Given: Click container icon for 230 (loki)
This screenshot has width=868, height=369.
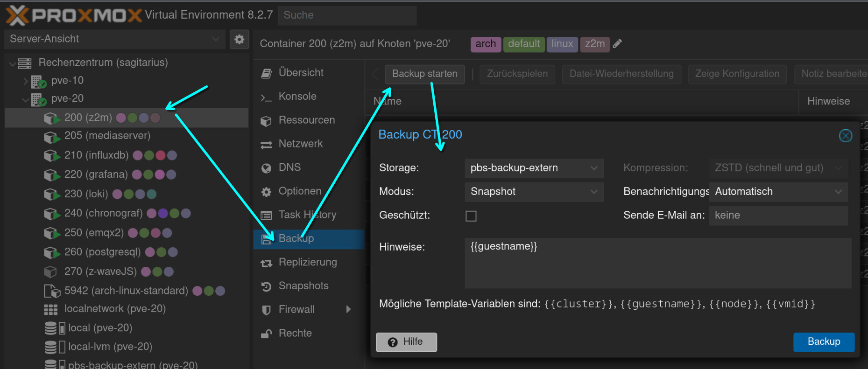Looking at the screenshot, I should pyautogui.click(x=52, y=195).
